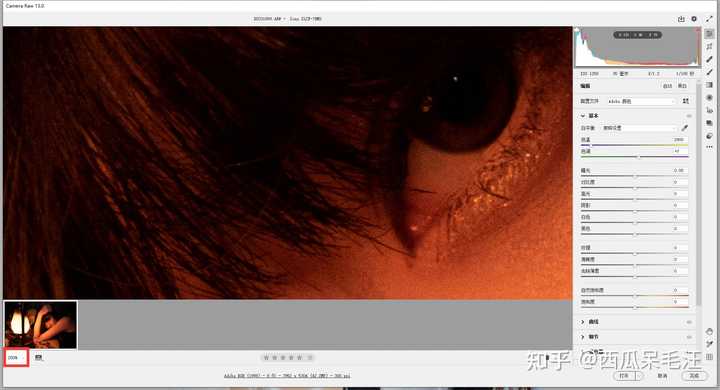Open the workflow options link

click(287, 376)
